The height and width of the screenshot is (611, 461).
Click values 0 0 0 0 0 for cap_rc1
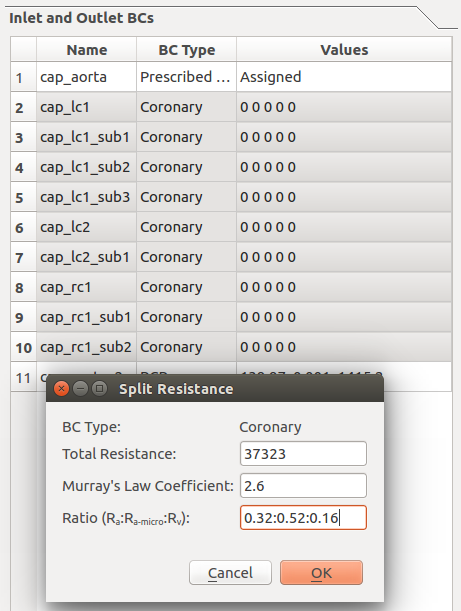(x=344, y=287)
